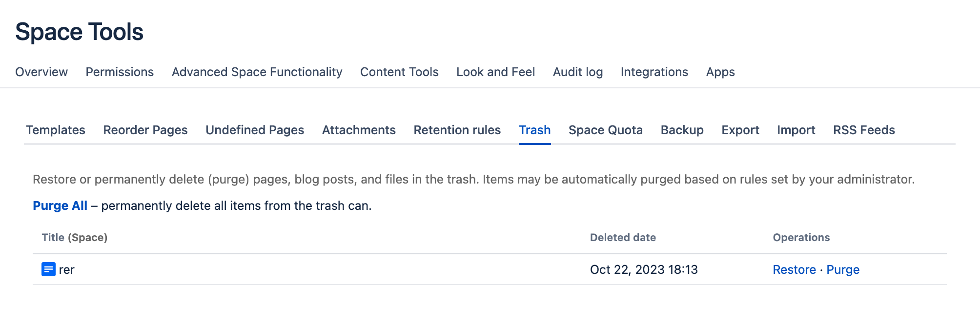Click the Deleted date column header
The width and height of the screenshot is (980, 328).
point(623,237)
